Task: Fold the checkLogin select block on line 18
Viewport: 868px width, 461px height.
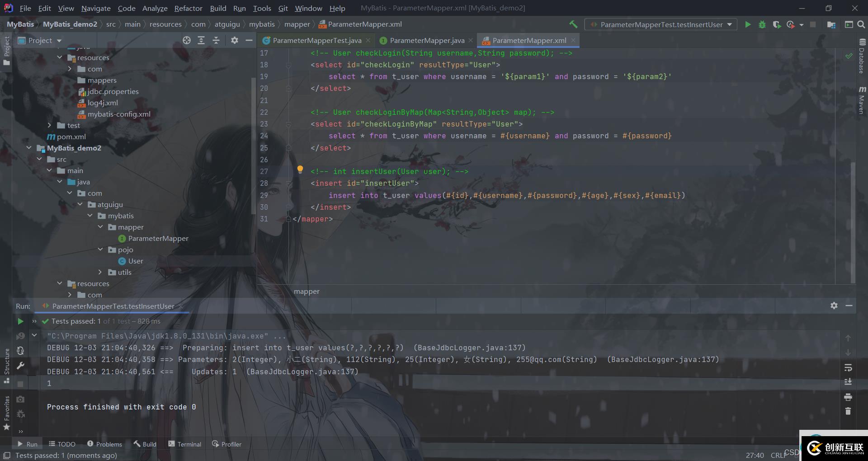Action: (288, 65)
